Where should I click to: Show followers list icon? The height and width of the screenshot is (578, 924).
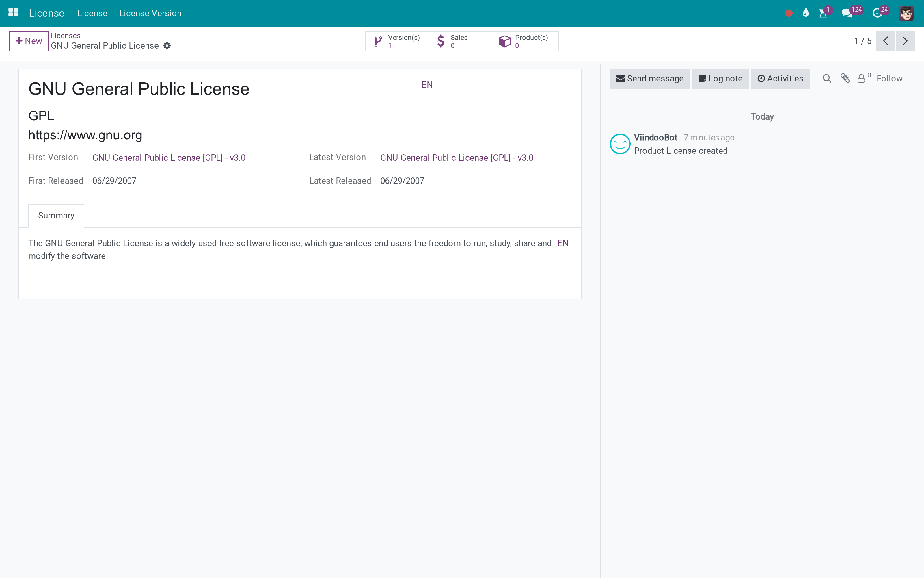point(864,78)
